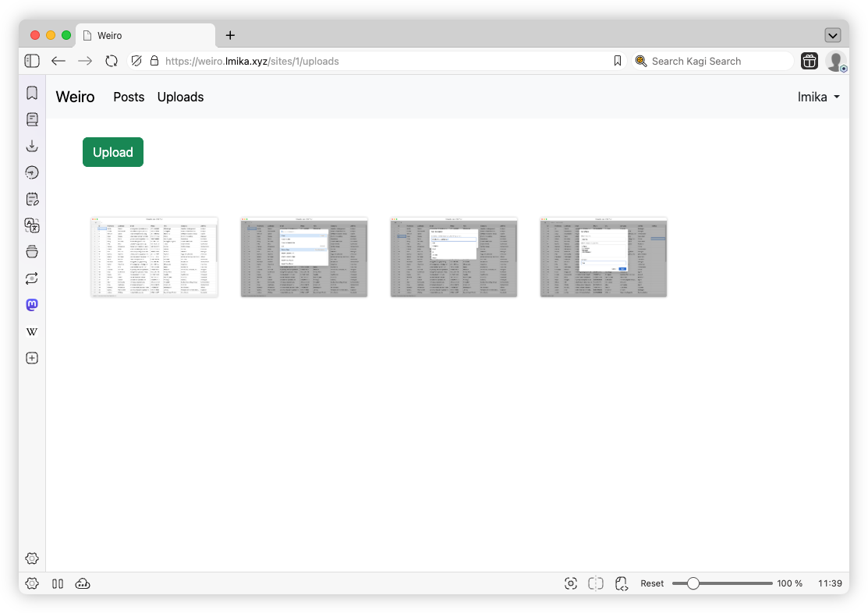Viewport: 868px width, 613px height.
Task: Go to the Posts nav item
Action: click(129, 97)
